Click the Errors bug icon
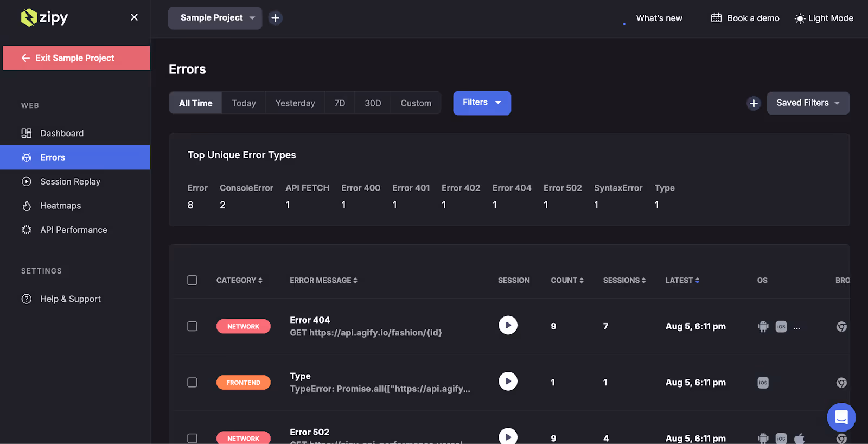This screenshot has width=868, height=444. click(x=26, y=157)
